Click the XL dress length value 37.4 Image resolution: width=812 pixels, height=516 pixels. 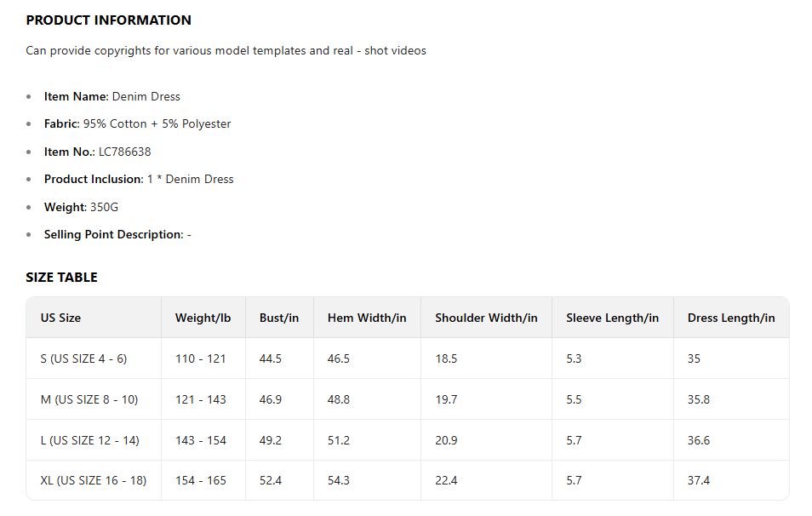[x=698, y=480]
